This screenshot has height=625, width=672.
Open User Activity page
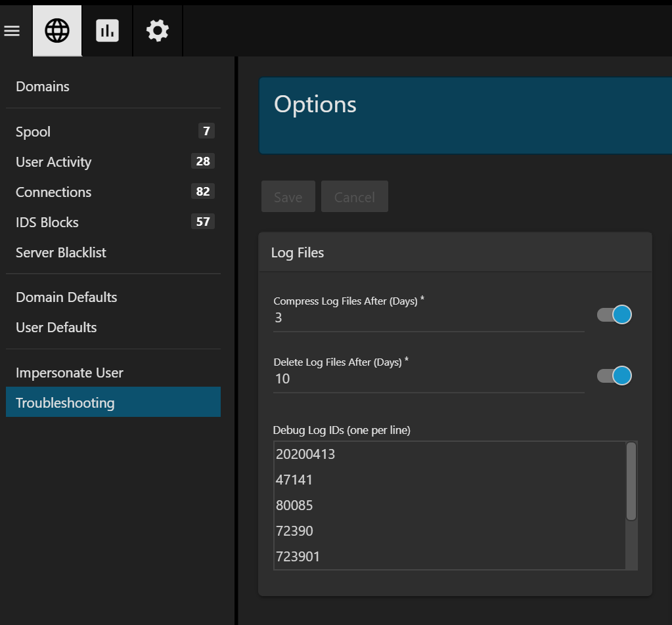[54, 162]
